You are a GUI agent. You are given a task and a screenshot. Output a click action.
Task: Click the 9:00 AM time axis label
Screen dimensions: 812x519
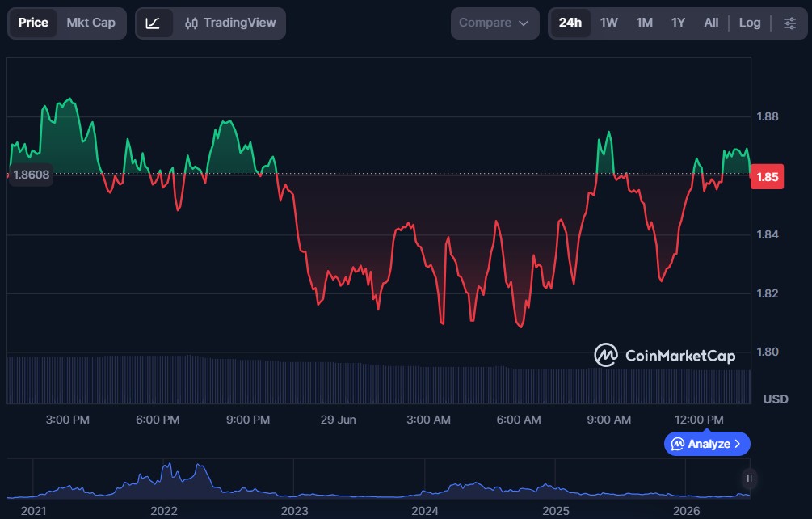pos(608,420)
